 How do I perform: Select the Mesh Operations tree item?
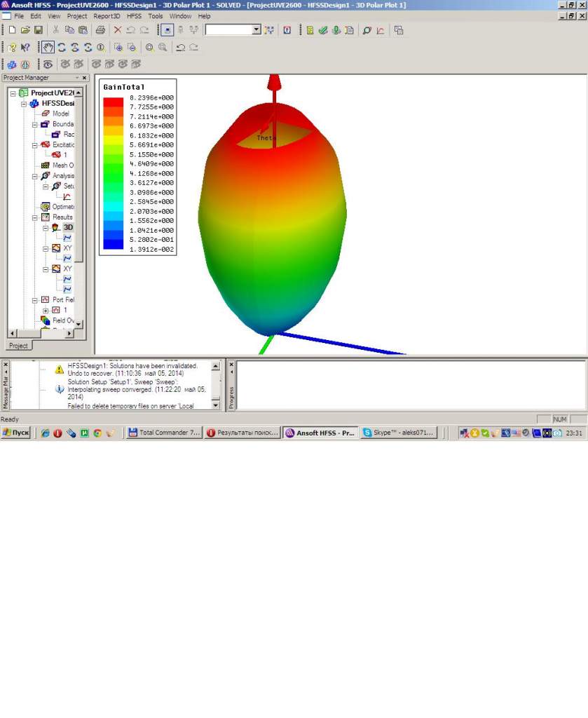62,165
